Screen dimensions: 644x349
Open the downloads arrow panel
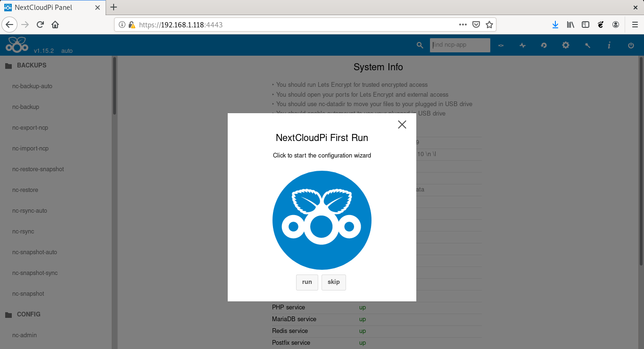(x=555, y=25)
